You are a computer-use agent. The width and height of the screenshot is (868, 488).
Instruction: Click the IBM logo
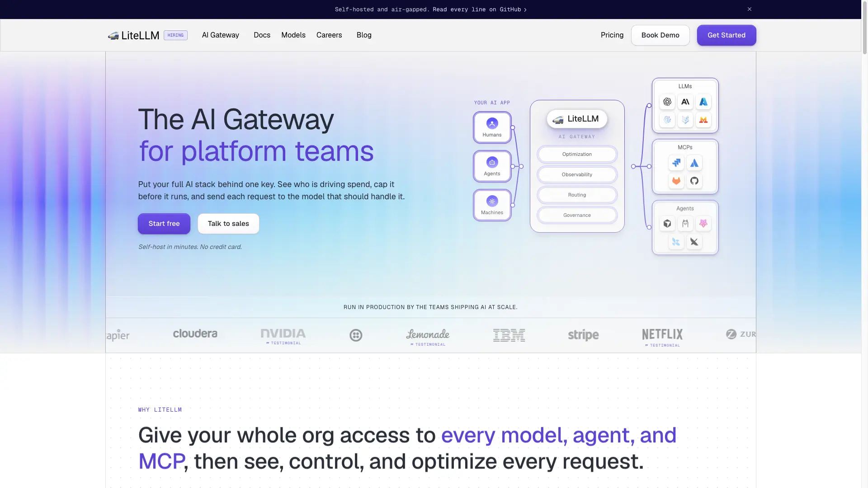pyautogui.click(x=509, y=335)
